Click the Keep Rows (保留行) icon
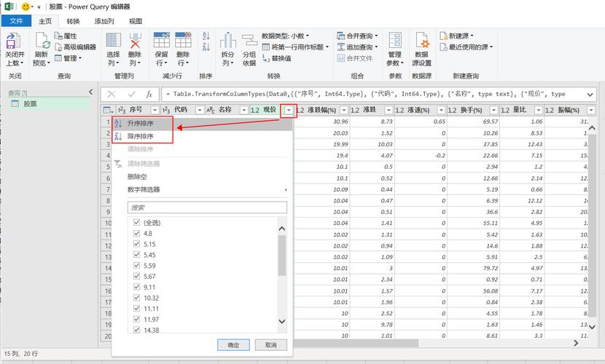The image size is (605, 364). (x=161, y=40)
